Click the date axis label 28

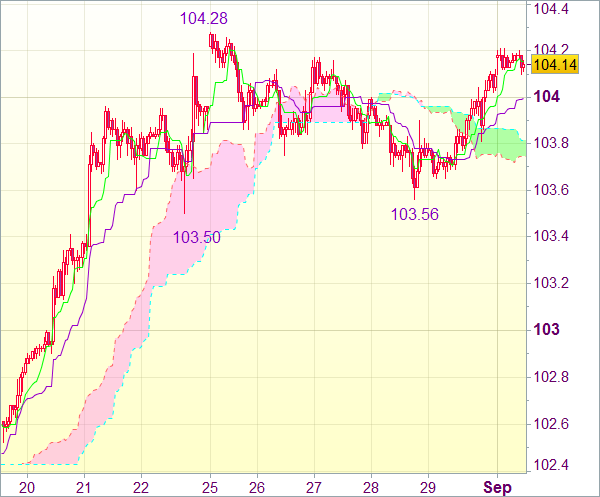(x=371, y=488)
